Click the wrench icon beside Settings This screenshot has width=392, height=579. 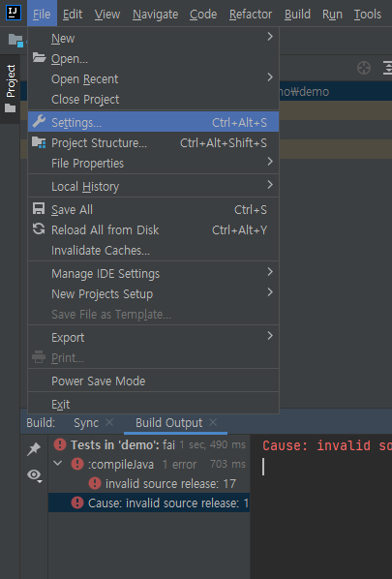(x=39, y=121)
